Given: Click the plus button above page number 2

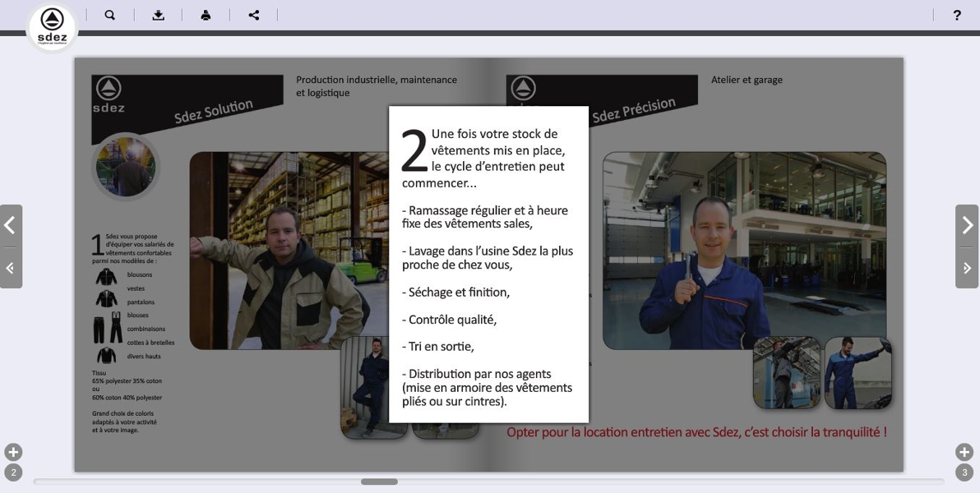Looking at the screenshot, I should [13, 453].
